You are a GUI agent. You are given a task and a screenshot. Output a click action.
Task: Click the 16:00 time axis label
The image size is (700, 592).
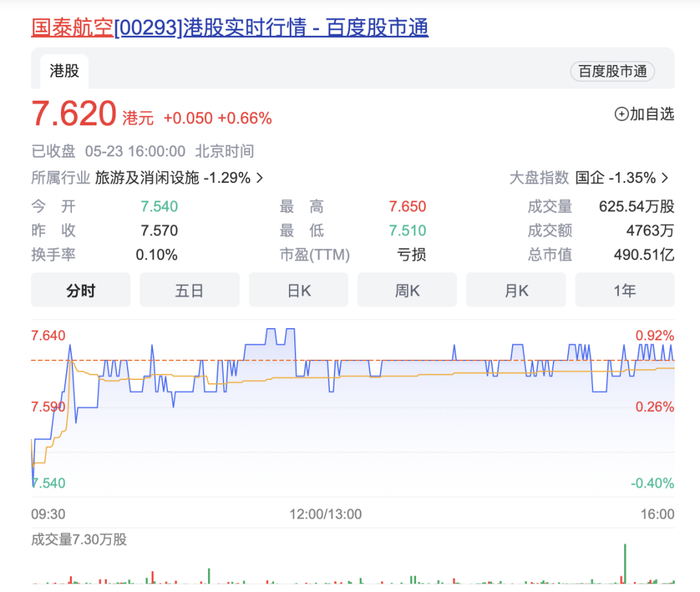[x=657, y=514]
